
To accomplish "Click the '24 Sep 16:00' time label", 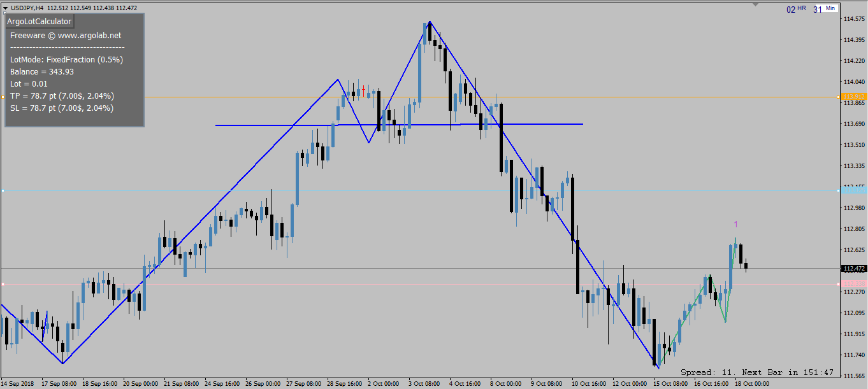I will point(222,385).
